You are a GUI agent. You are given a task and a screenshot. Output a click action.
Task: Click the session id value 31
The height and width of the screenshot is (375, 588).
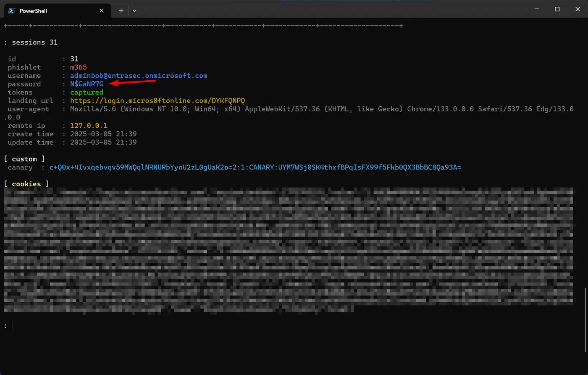[x=74, y=59]
